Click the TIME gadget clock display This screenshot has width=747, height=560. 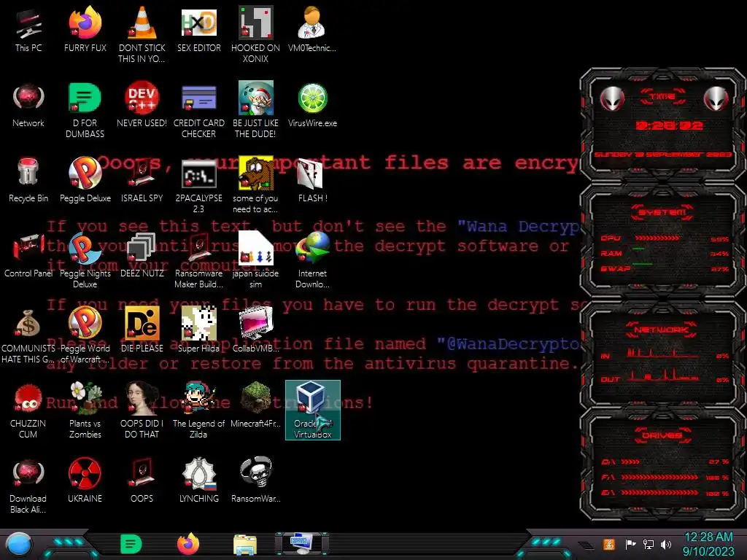point(669,125)
